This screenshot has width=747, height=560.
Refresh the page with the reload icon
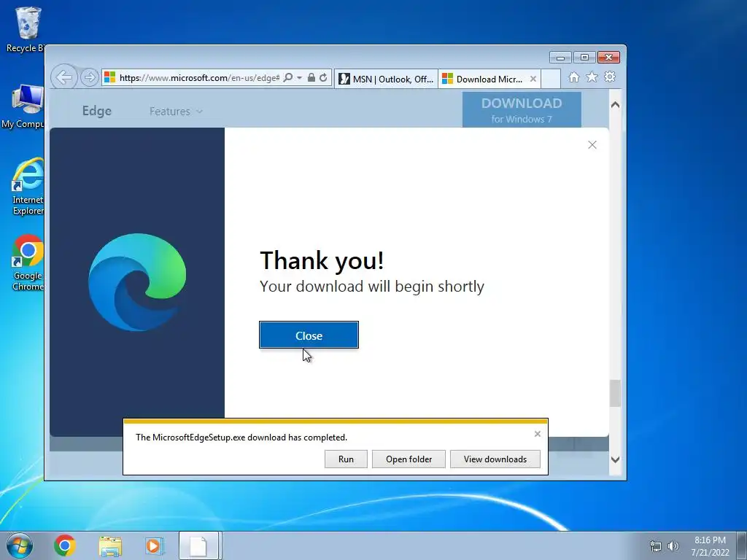pyautogui.click(x=323, y=77)
